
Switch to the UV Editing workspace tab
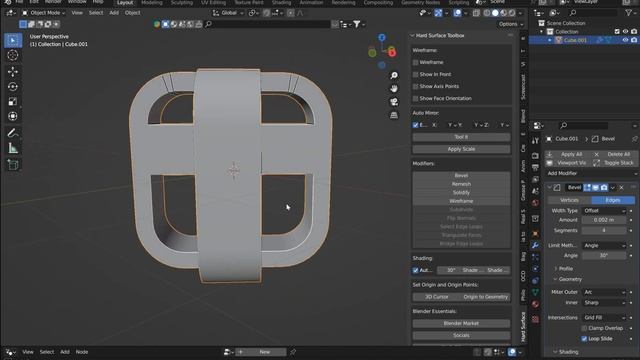coord(213,2)
